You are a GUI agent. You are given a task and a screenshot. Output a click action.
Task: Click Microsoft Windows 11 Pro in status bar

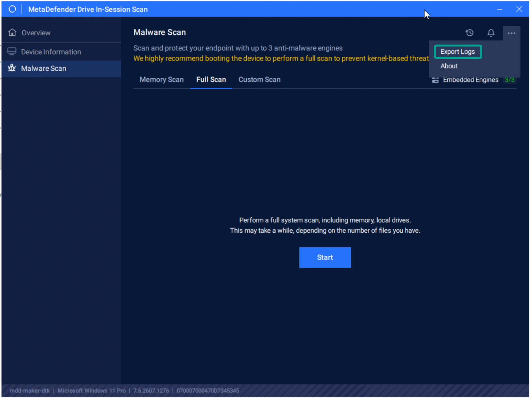[x=92, y=391]
